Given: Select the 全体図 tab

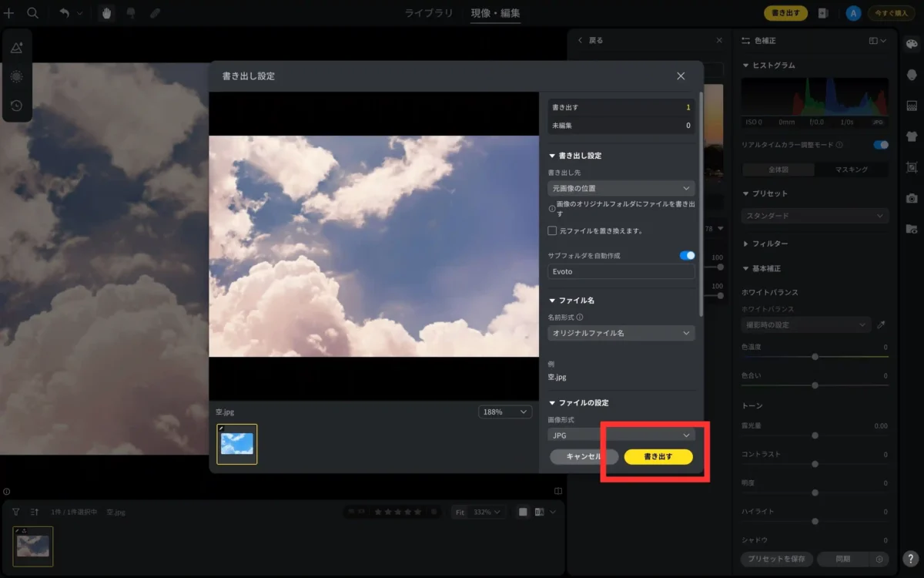Looking at the screenshot, I should (x=778, y=170).
